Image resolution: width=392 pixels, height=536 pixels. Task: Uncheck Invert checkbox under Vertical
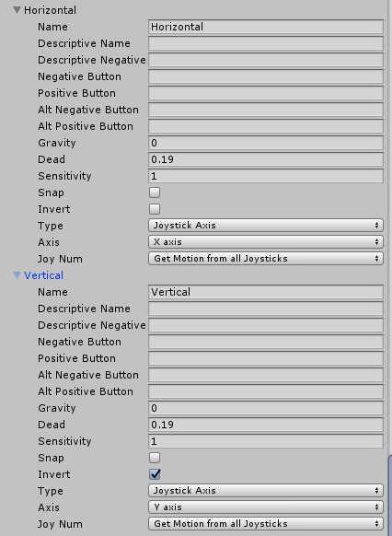pos(155,474)
